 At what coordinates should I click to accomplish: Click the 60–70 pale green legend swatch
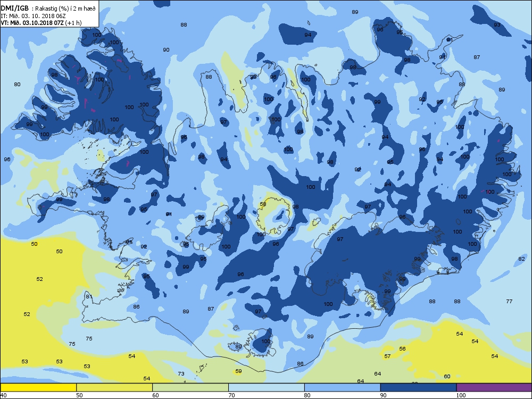point(190,387)
